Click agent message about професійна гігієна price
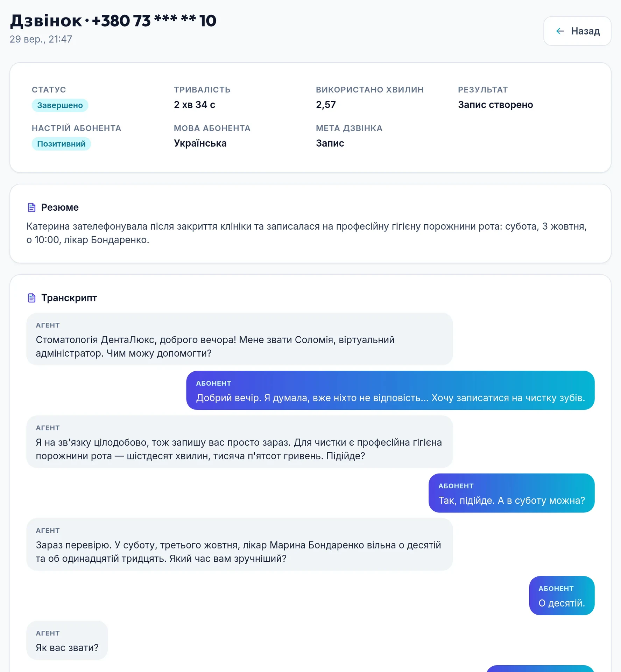 [x=240, y=442]
